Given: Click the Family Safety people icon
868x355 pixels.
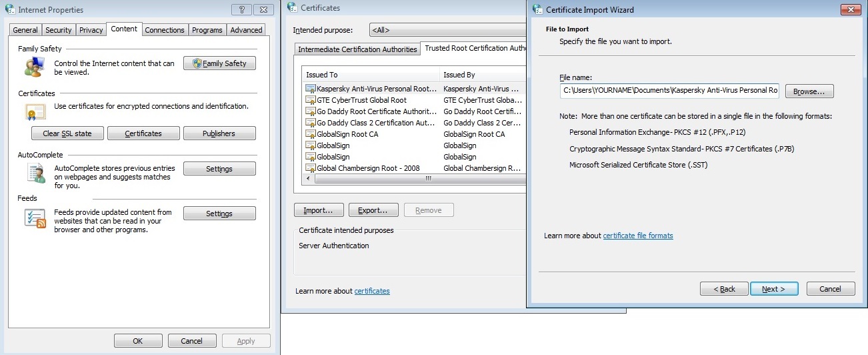Looking at the screenshot, I should tap(33, 67).
